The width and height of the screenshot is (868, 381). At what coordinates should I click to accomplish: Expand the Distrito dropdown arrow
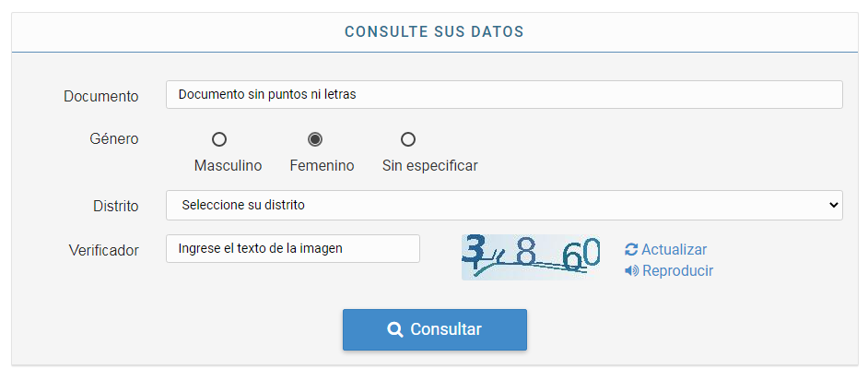point(833,205)
